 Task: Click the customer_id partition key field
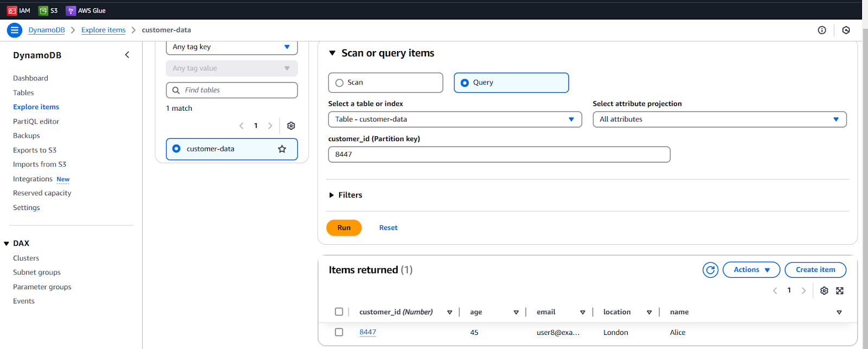click(x=499, y=155)
